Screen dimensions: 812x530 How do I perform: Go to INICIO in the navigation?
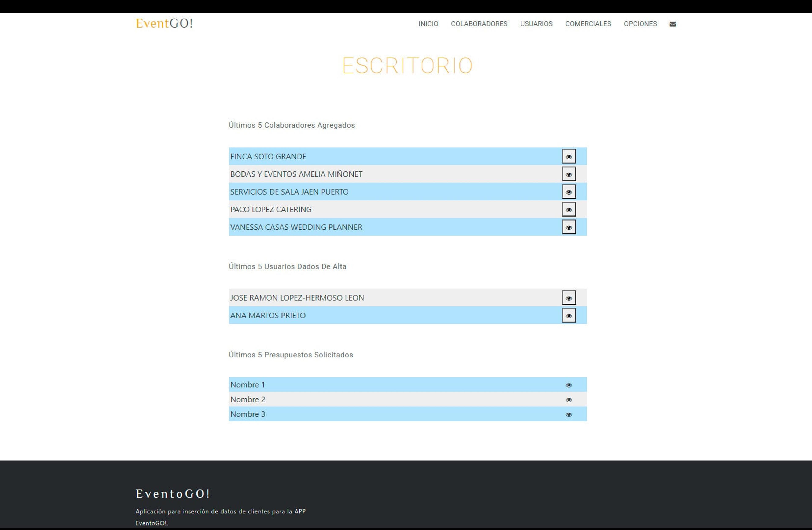428,24
